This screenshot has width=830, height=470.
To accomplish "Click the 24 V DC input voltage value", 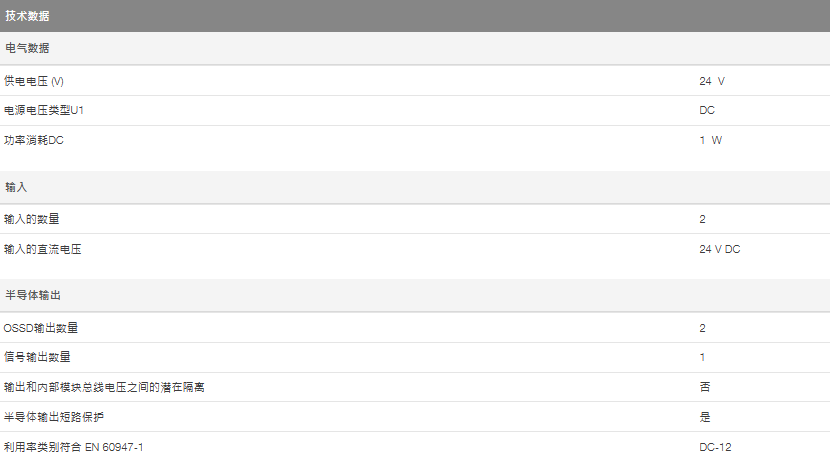I will click(x=720, y=249).
